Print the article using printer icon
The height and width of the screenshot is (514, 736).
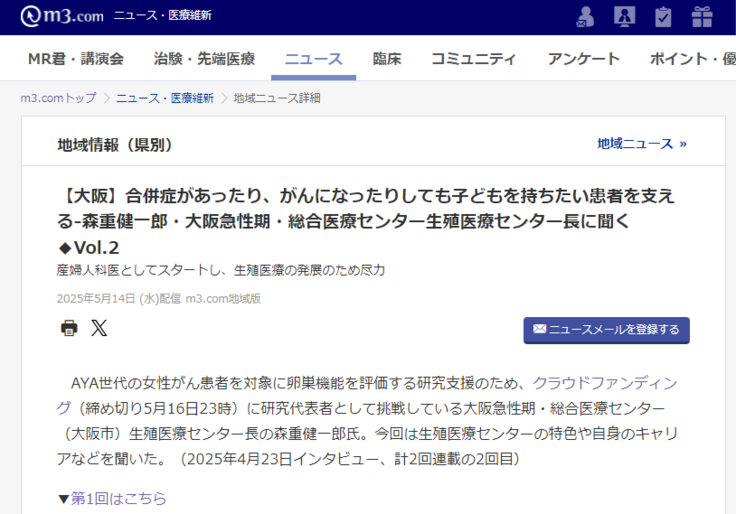[69, 328]
